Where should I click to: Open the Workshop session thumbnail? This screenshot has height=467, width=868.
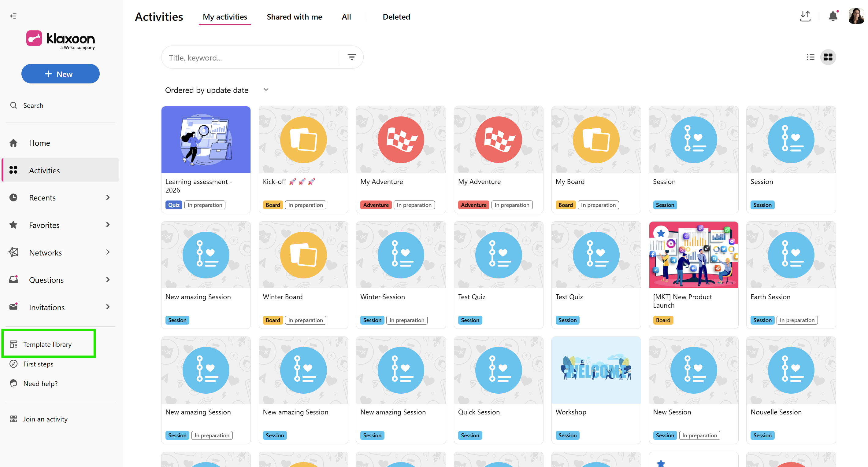click(596, 370)
